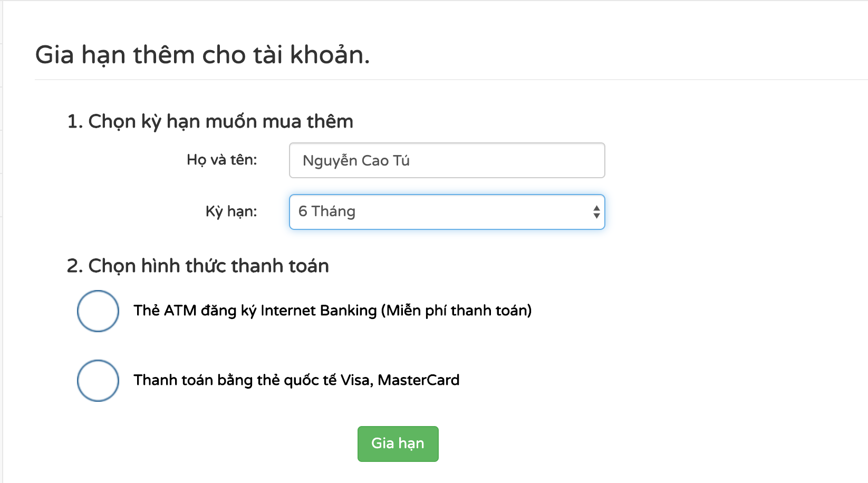The image size is (868, 483).
Task: Click the '(Miễn phí thanh toán)' text
Action: tap(456, 311)
